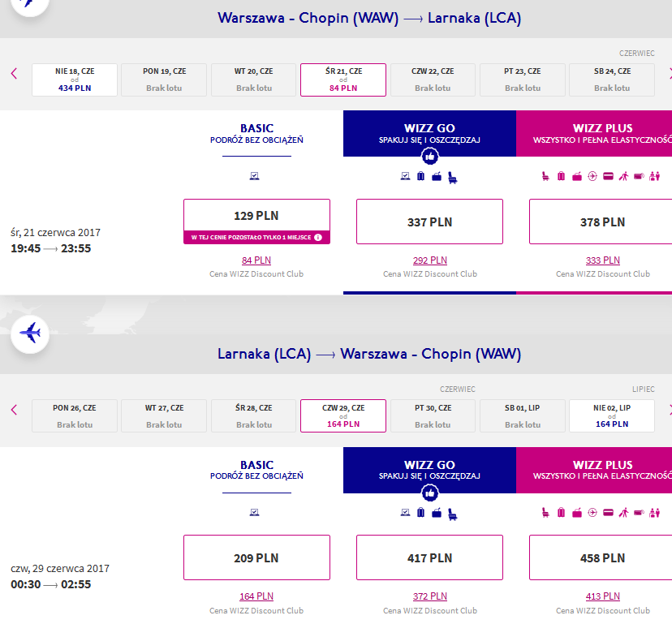This screenshot has width=672, height=624.
Task: Choose return BASIC fare for 209 PLN
Action: point(256,557)
